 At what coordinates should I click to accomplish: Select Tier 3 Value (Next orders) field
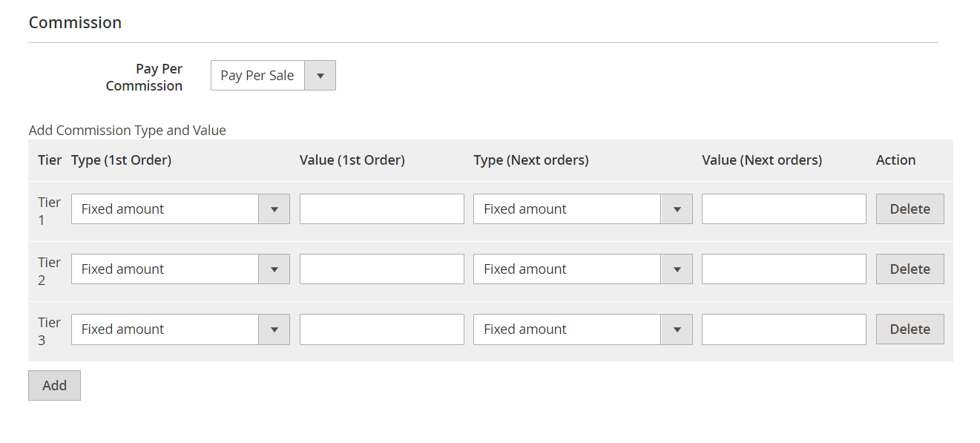pos(783,329)
